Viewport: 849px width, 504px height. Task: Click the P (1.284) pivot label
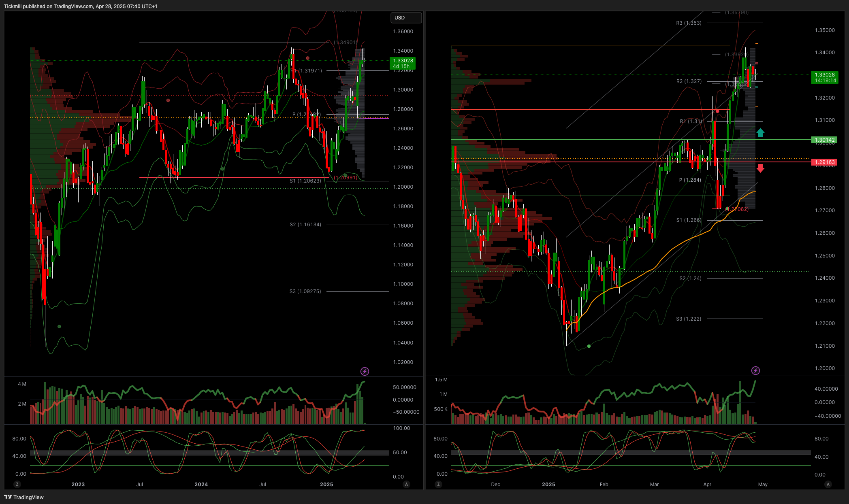[690, 180]
